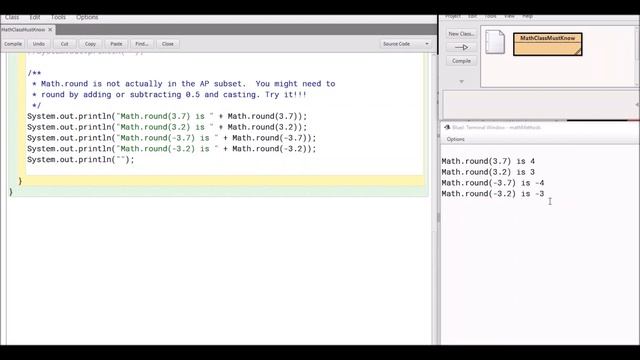Open the Options menu in terminal window
The width and height of the screenshot is (640, 360).
(x=456, y=139)
